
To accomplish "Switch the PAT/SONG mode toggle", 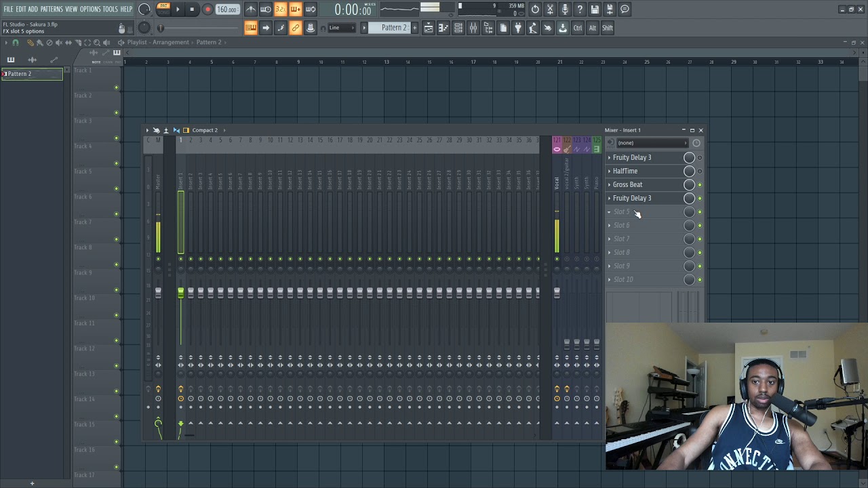I will coord(163,9).
